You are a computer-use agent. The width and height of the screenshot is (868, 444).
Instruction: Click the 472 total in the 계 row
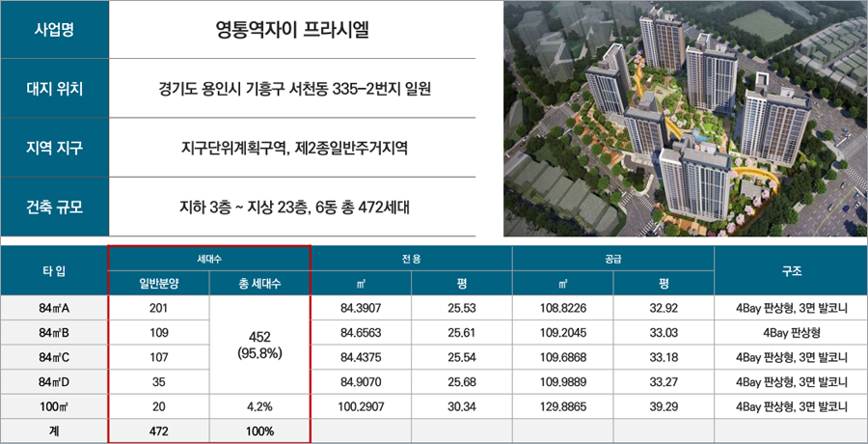pyautogui.click(x=159, y=431)
